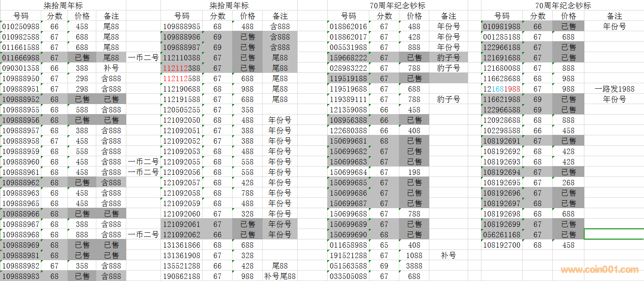Select the price cell showing 3888

[x=414, y=266]
